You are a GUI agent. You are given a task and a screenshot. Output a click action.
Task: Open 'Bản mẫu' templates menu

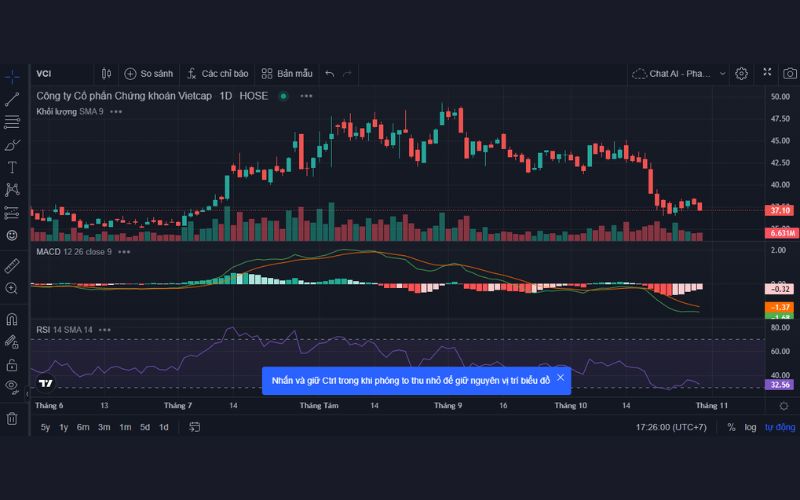click(287, 73)
